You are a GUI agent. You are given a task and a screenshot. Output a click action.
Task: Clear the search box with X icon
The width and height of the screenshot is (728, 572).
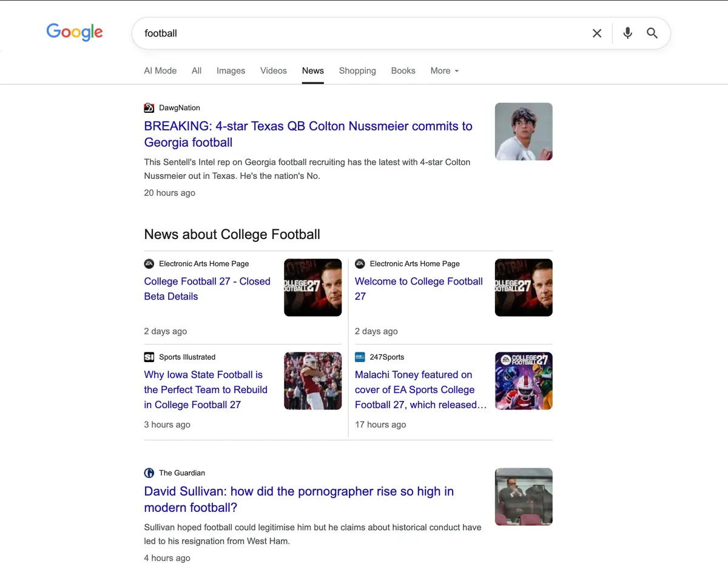click(597, 33)
